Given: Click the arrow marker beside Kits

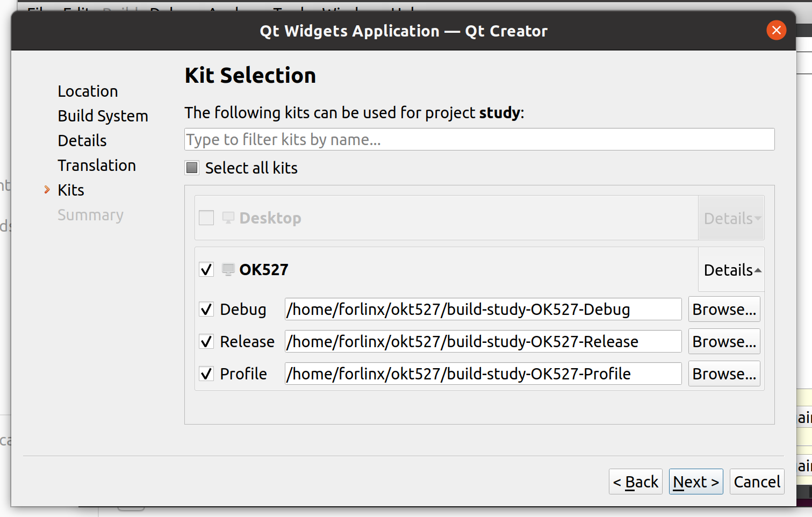Looking at the screenshot, I should [47, 190].
